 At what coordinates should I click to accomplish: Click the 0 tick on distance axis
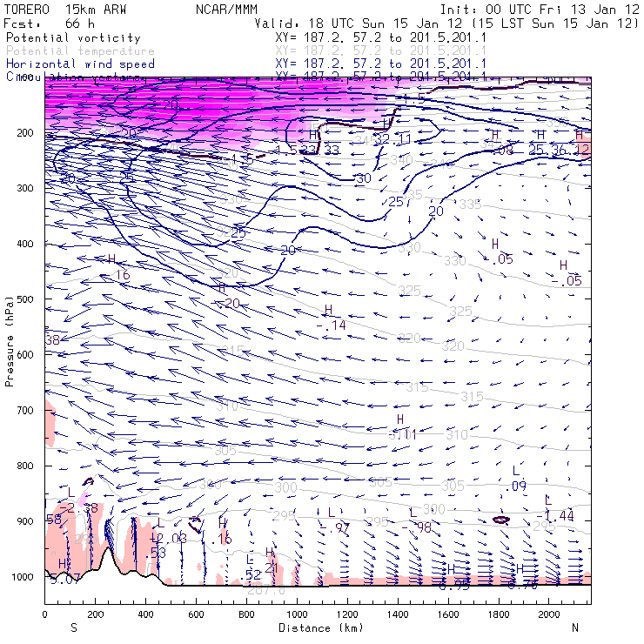pyautogui.click(x=44, y=614)
